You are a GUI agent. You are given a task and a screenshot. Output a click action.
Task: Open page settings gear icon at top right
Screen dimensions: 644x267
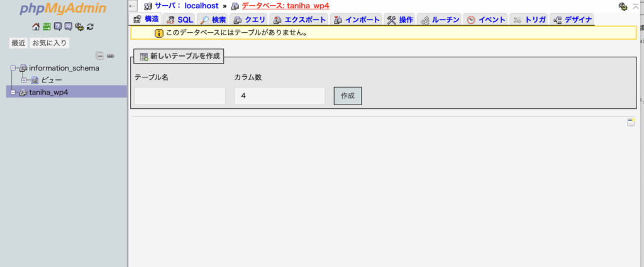(623, 6)
